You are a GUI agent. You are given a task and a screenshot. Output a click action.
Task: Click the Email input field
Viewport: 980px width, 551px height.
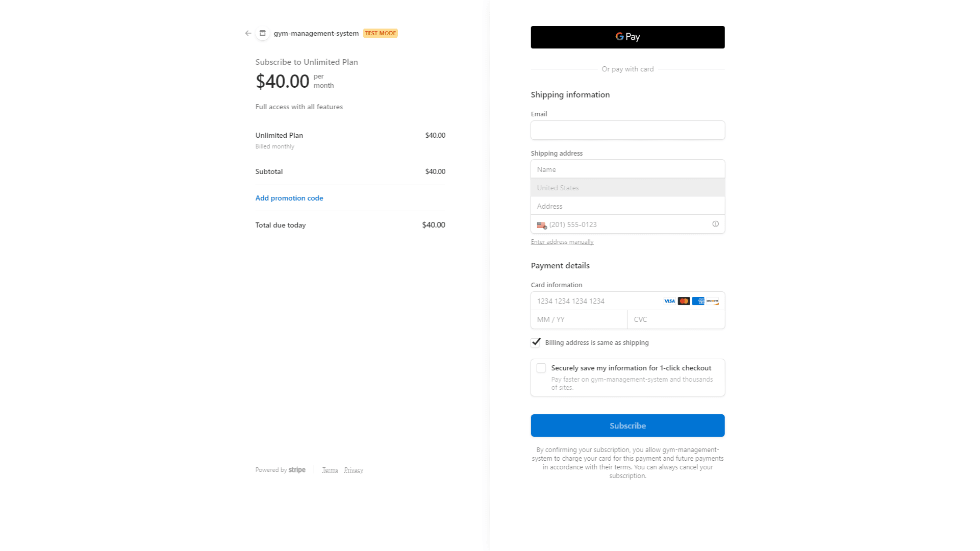(x=627, y=130)
